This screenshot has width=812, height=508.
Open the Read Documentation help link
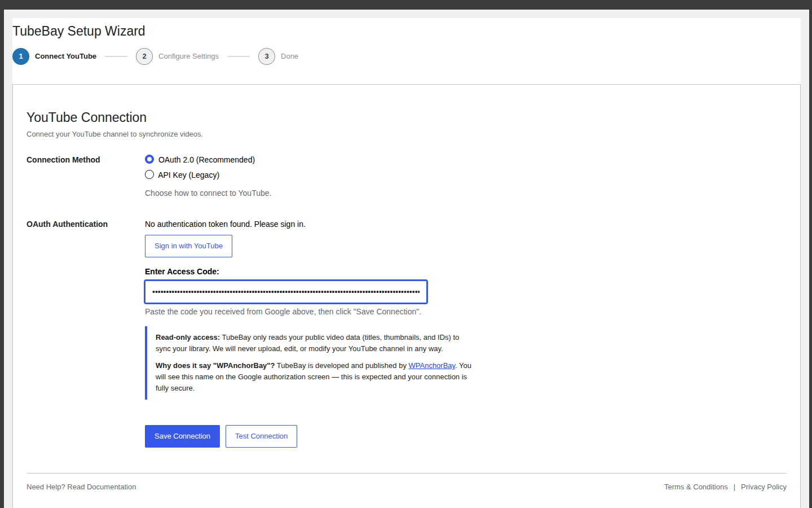point(101,487)
